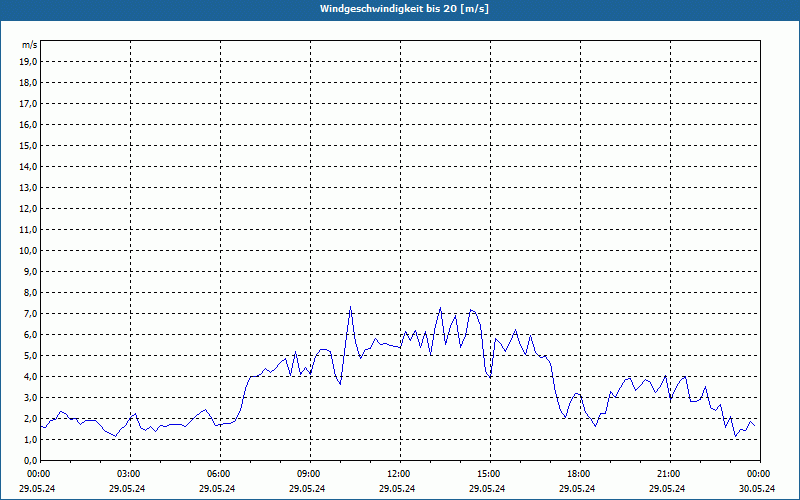Select the "16,0" y-axis label

click(28, 124)
